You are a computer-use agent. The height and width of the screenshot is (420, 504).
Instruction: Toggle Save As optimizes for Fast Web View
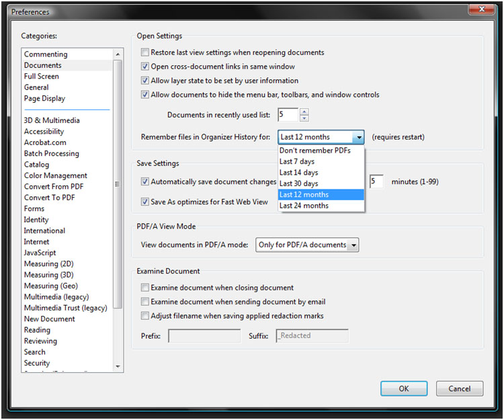tap(145, 202)
